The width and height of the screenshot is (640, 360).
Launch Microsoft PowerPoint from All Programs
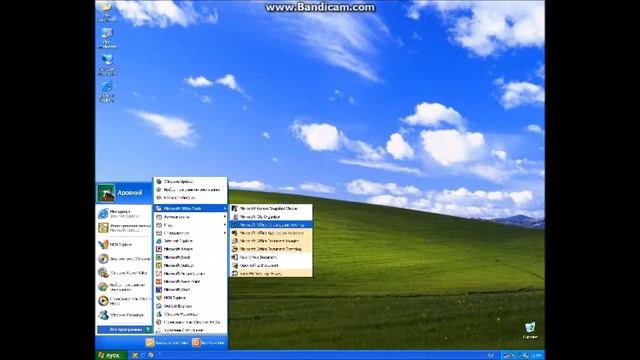[191, 281]
